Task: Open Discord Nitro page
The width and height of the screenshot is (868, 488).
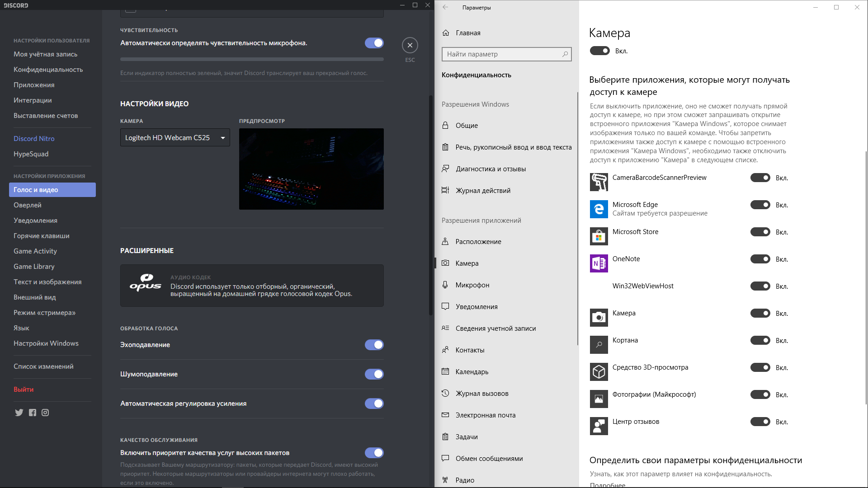Action: pos(52,139)
